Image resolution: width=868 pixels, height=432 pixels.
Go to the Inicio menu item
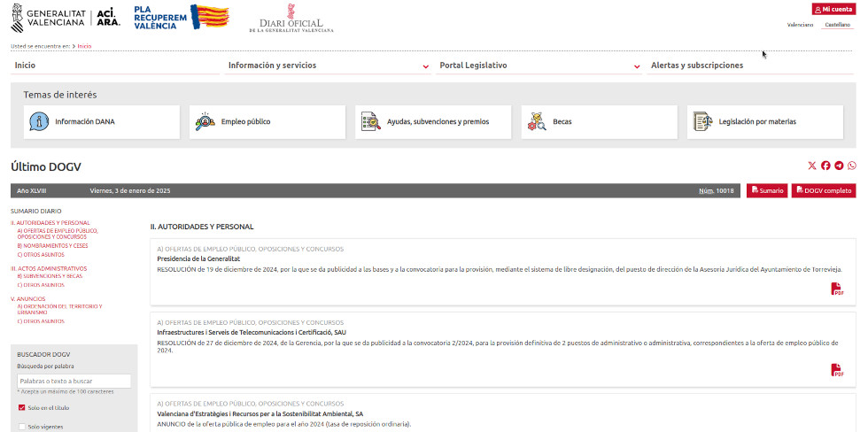click(x=26, y=66)
